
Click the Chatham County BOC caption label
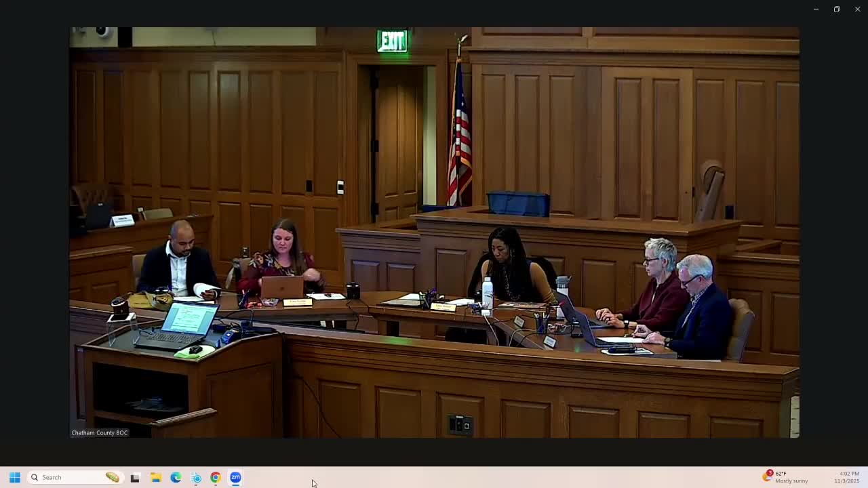pyautogui.click(x=99, y=432)
